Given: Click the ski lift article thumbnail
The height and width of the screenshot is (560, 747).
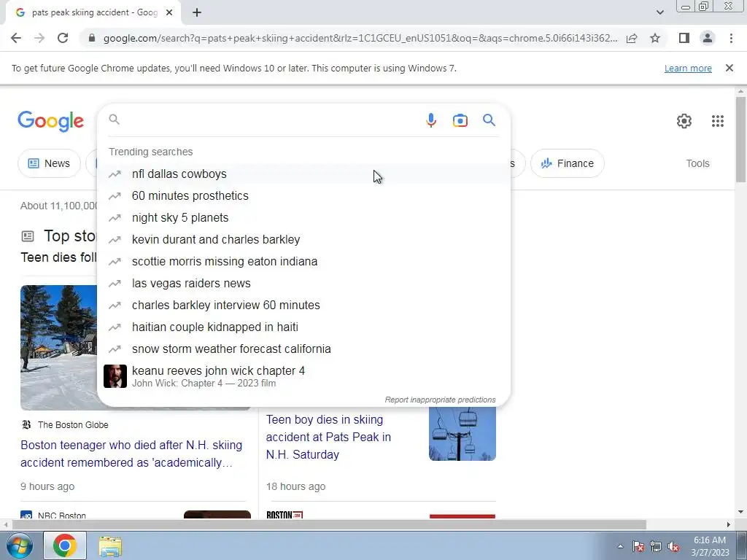Looking at the screenshot, I should [462, 433].
